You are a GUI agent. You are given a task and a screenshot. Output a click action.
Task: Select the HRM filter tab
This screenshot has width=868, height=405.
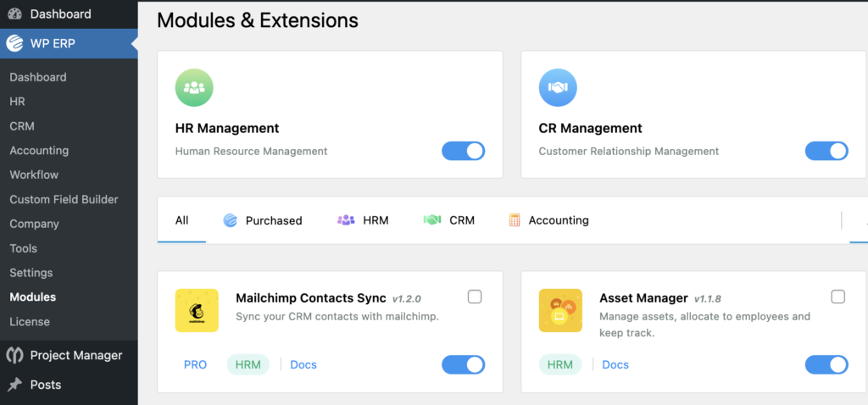363,220
